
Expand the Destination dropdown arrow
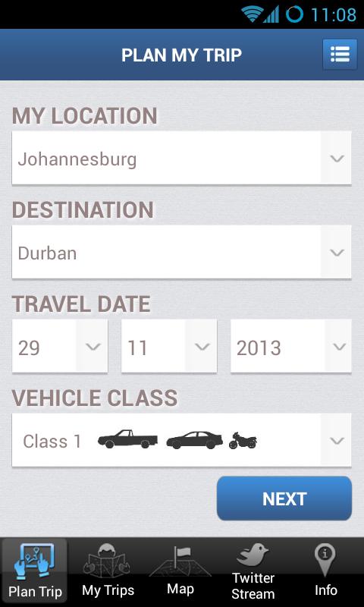click(337, 252)
